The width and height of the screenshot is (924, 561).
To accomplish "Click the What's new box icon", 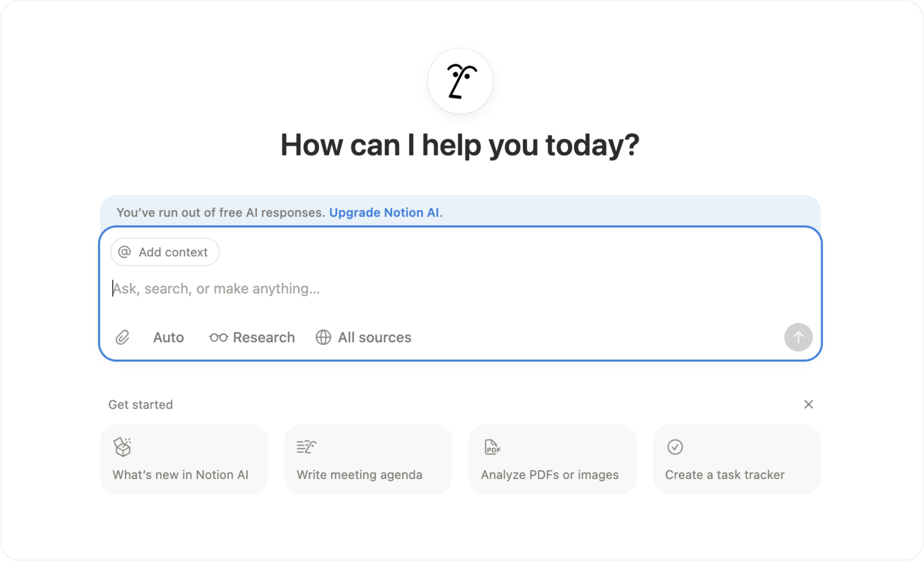I will 122,446.
